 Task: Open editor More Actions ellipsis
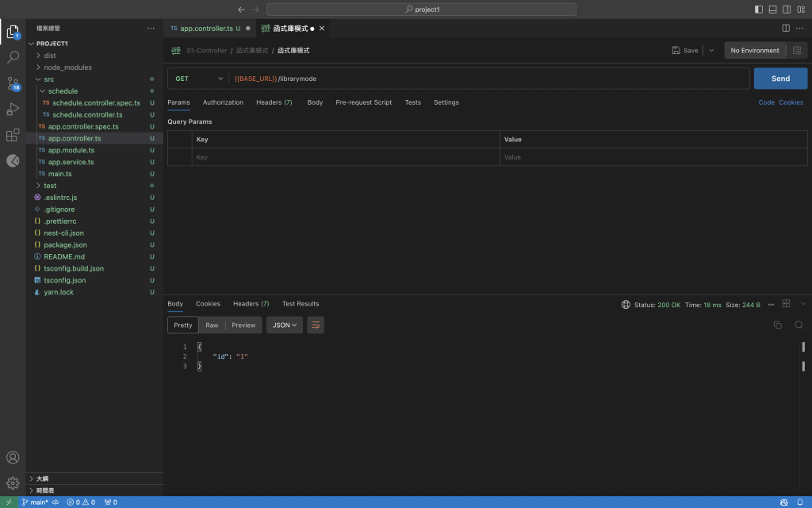799,28
